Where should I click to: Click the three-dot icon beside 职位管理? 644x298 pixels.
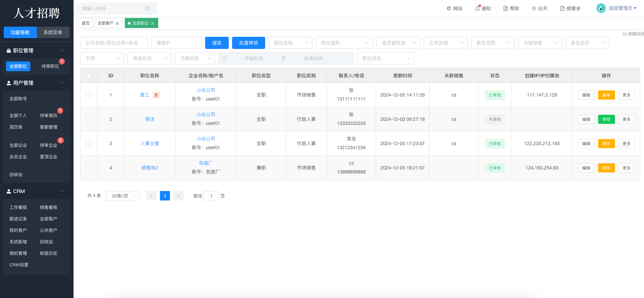pyautogui.click(x=62, y=50)
